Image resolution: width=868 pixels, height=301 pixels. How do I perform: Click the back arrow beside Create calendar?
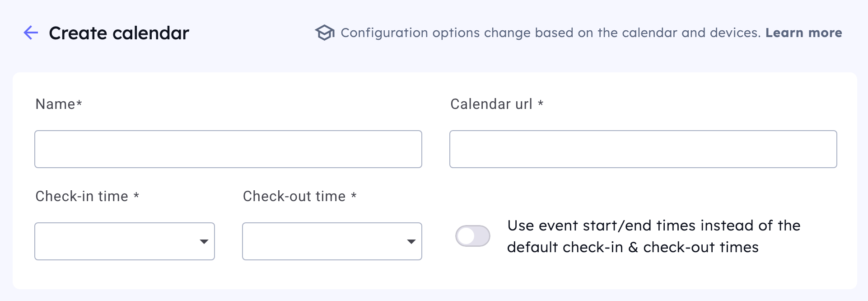(x=31, y=33)
